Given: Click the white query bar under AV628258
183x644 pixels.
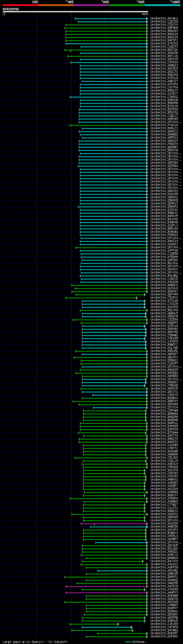Looking at the screenshot, I should pos(75,12).
